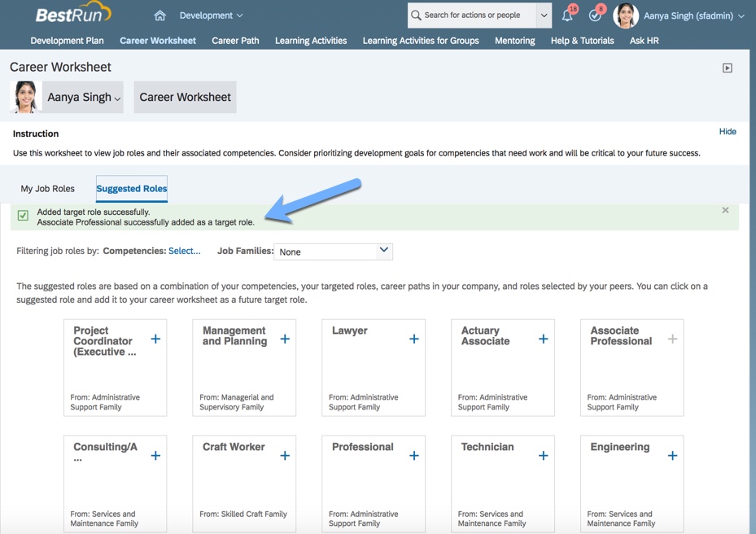This screenshot has width=756, height=534.
Task: Add Lawyer role with plus icon
Action: click(x=413, y=339)
